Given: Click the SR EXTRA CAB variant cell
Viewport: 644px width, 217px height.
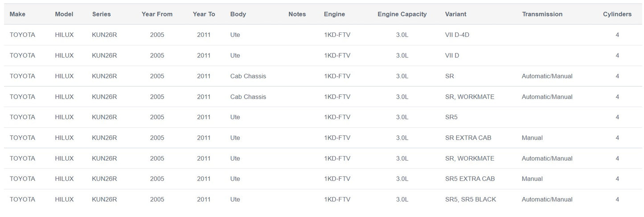Looking at the screenshot, I should tap(468, 138).
